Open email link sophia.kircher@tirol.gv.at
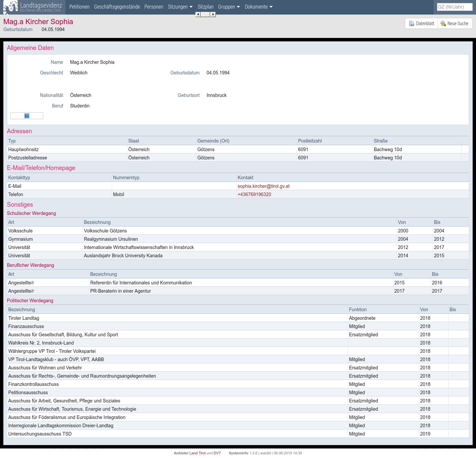476x458 pixels. [263, 186]
